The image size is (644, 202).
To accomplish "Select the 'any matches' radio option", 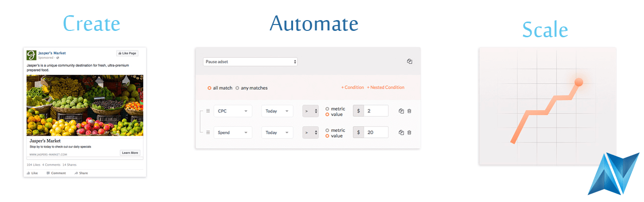I will click(x=237, y=88).
